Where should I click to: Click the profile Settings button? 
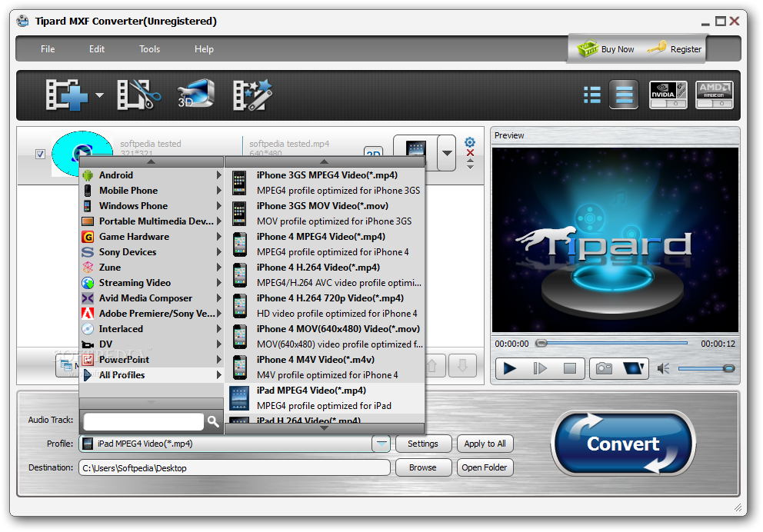pyautogui.click(x=423, y=444)
